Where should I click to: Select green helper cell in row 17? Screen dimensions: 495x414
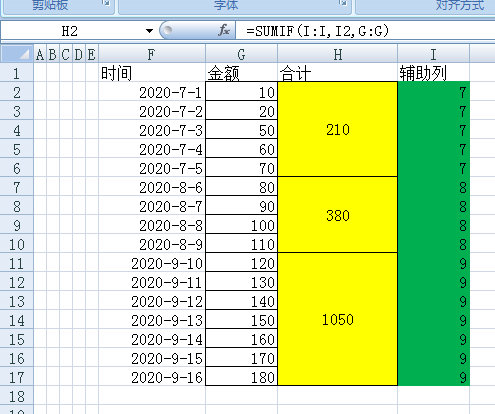click(x=433, y=376)
